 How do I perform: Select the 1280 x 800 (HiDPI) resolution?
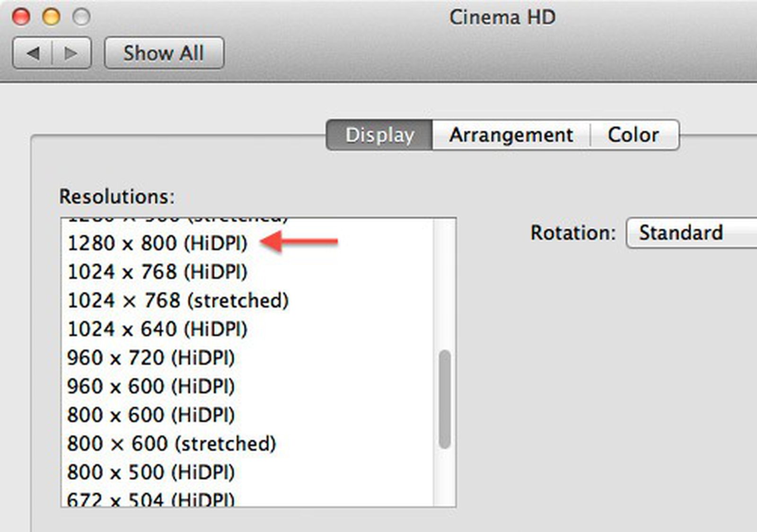(158, 243)
